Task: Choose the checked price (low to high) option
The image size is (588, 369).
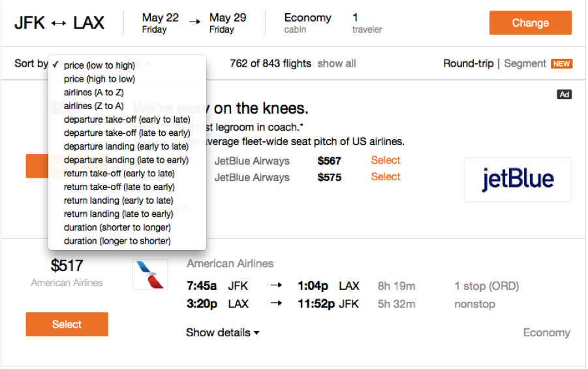Action: click(99, 65)
